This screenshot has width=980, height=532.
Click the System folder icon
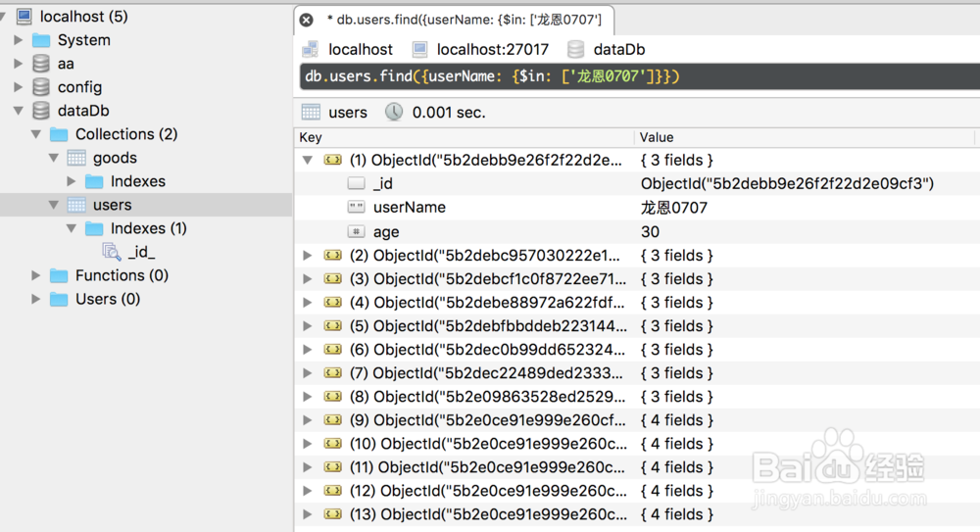[x=41, y=40]
